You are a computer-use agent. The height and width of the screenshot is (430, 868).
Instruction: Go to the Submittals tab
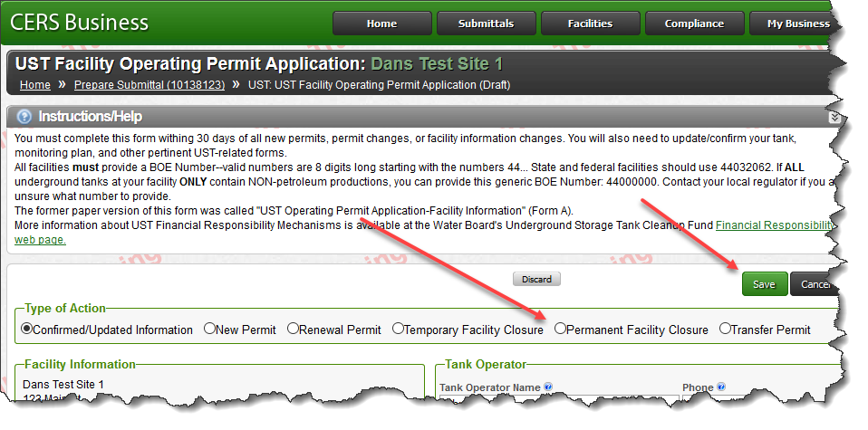[486, 24]
